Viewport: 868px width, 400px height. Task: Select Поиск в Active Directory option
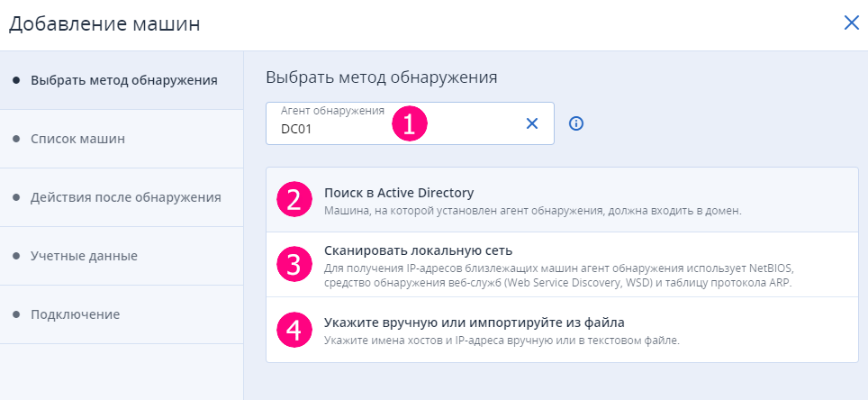point(562,199)
